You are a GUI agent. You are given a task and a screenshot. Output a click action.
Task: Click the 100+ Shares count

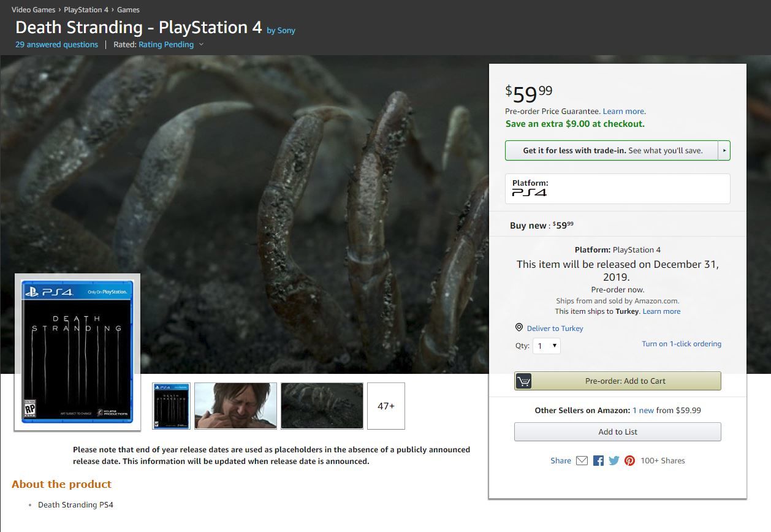click(x=663, y=461)
